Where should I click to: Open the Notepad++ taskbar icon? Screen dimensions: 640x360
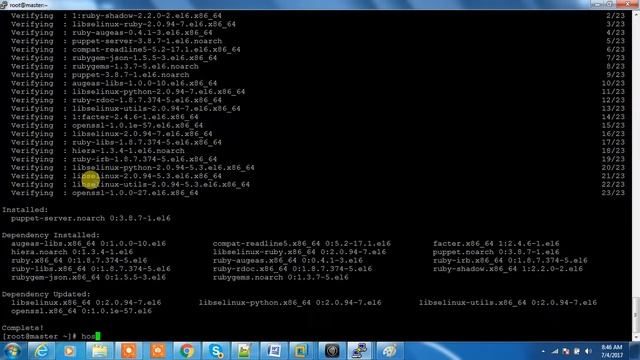[244, 351]
